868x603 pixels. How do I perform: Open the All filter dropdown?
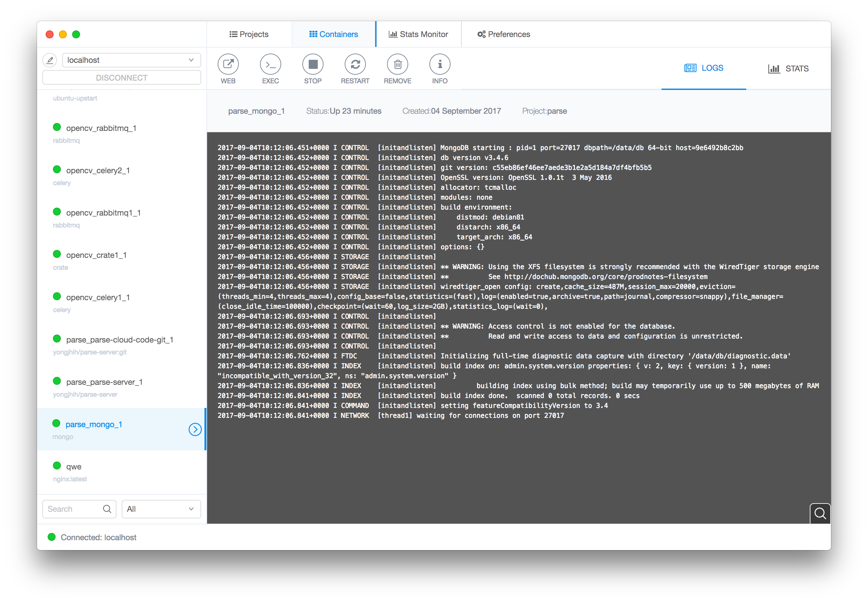[x=161, y=509]
